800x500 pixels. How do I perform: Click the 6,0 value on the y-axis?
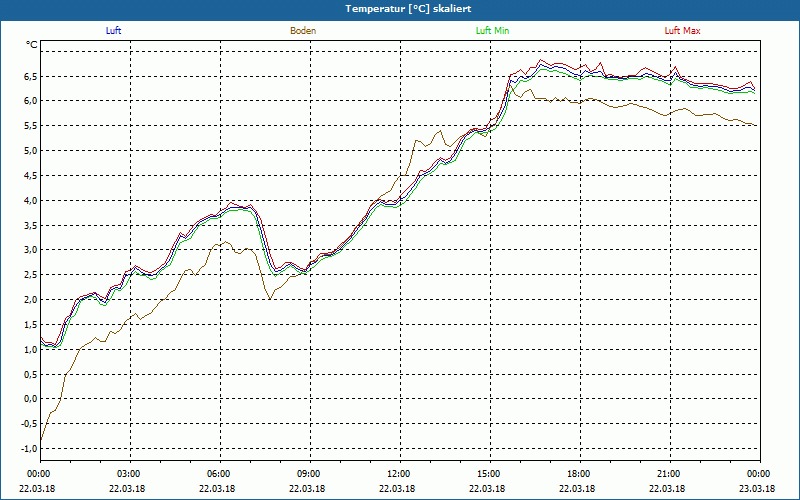30,101
